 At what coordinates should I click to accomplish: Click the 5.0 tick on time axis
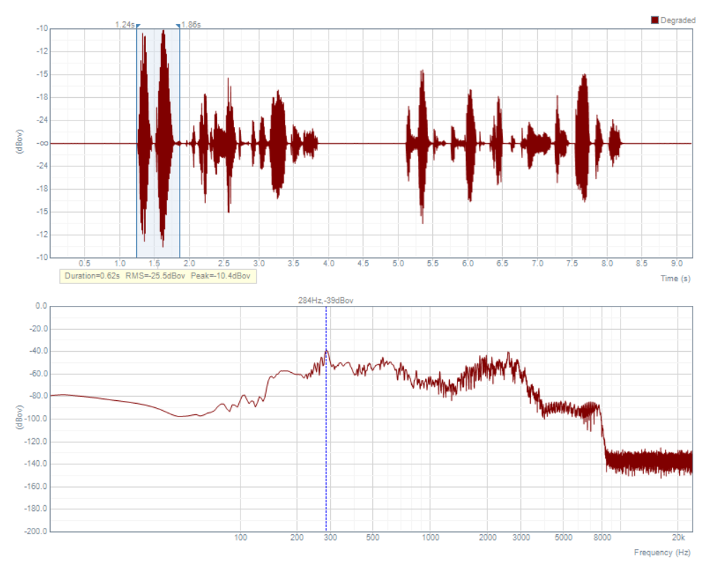[x=398, y=264]
